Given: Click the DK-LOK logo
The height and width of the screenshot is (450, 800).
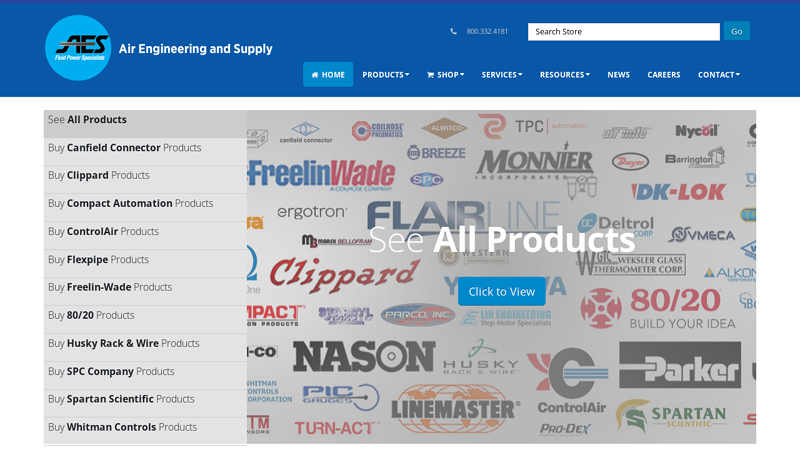Looking at the screenshot, I should [679, 192].
